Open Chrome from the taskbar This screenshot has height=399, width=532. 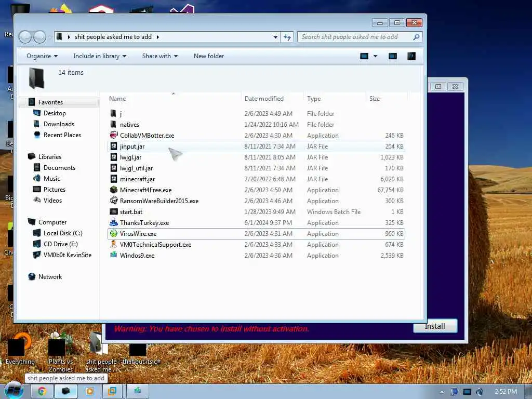pos(42,391)
